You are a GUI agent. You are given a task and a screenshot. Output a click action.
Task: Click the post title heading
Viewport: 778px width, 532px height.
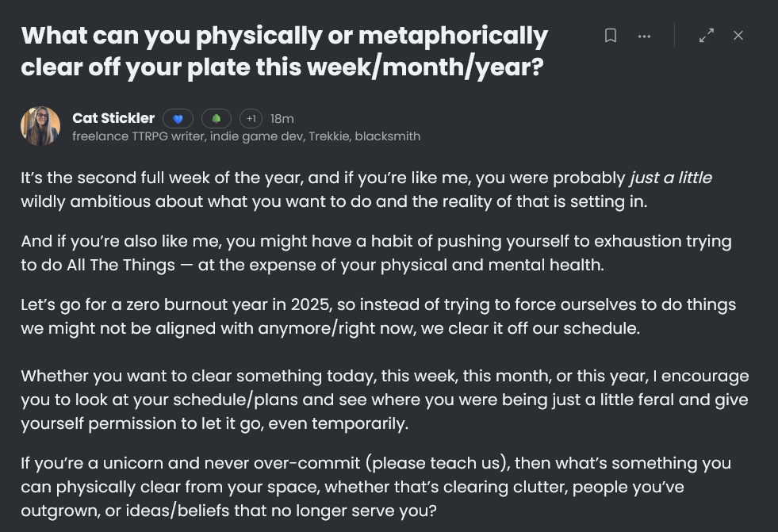(x=284, y=51)
